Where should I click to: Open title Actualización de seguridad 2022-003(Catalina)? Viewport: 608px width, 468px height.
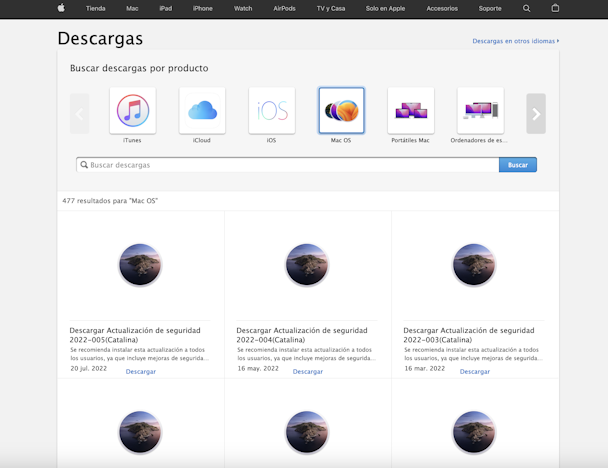click(469, 335)
